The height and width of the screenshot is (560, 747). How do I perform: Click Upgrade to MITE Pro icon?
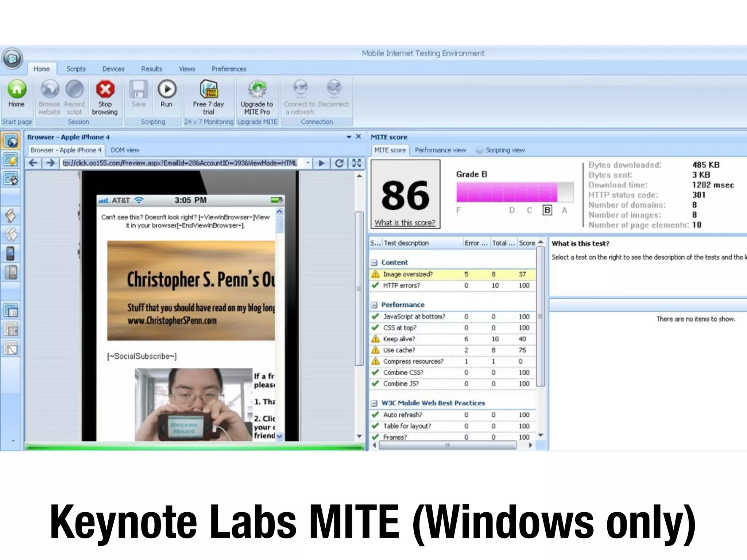(x=257, y=89)
